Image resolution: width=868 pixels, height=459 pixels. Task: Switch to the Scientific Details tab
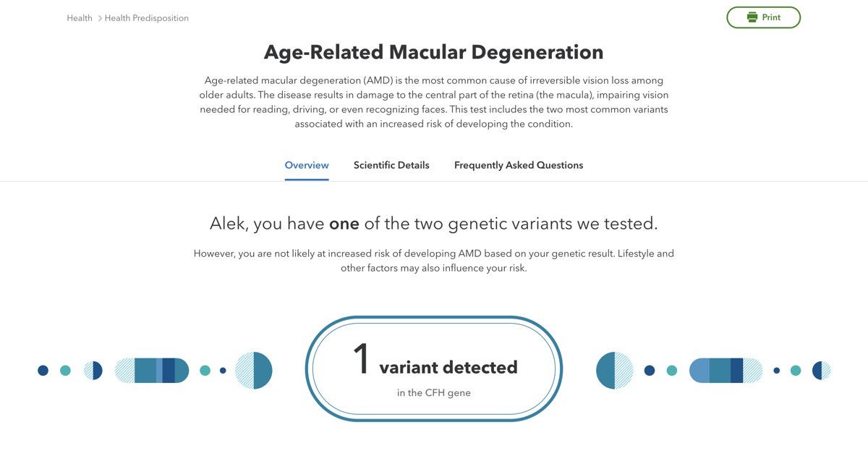pyautogui.click(x=391, y=165)
